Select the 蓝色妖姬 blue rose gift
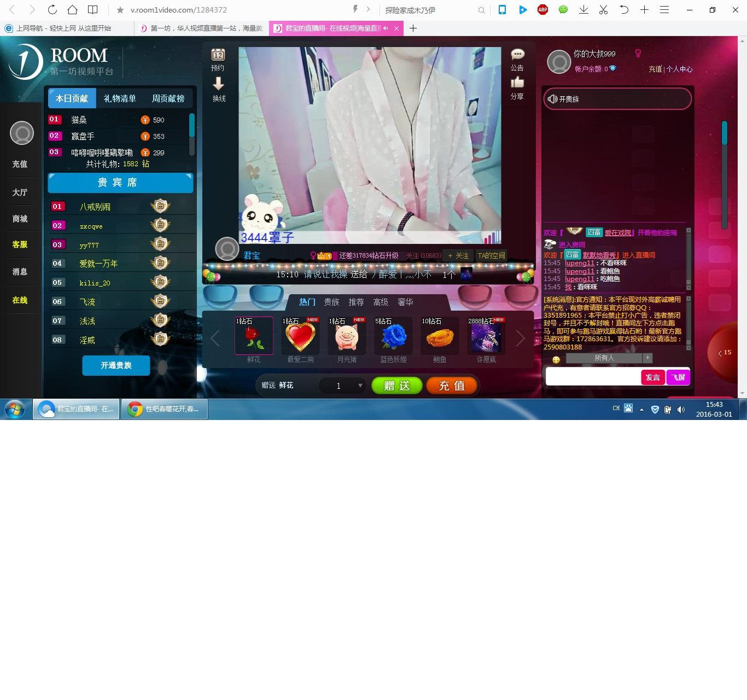 [x=393, y=336]
